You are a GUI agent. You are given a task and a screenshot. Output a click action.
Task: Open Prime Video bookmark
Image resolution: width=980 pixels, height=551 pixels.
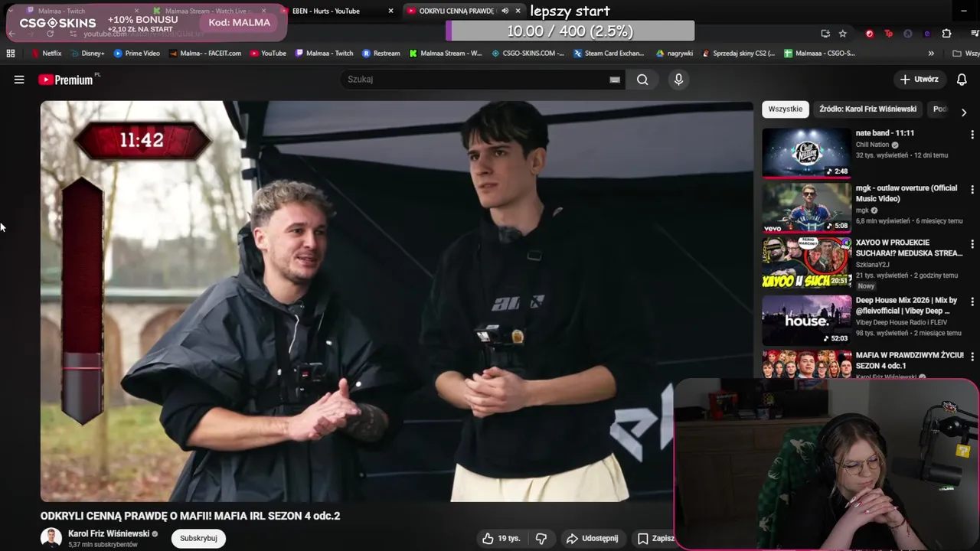coord(137,54)
